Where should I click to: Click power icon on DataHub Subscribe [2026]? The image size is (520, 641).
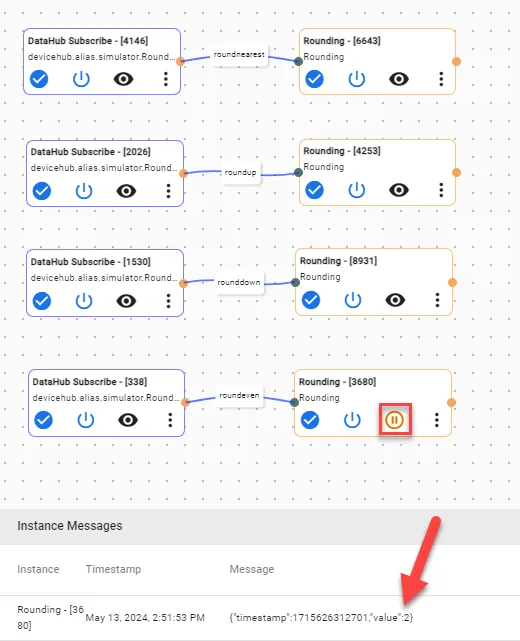[84, 191]
